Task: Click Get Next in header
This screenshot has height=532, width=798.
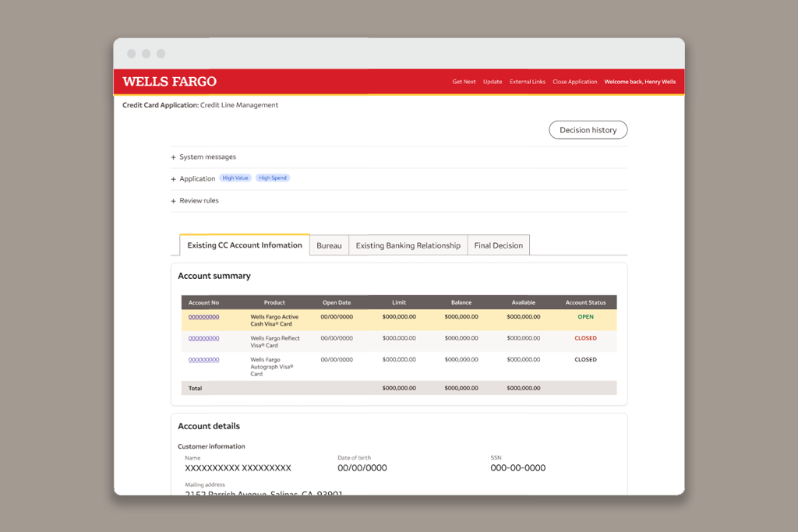Action: click(x=464, y=82)
